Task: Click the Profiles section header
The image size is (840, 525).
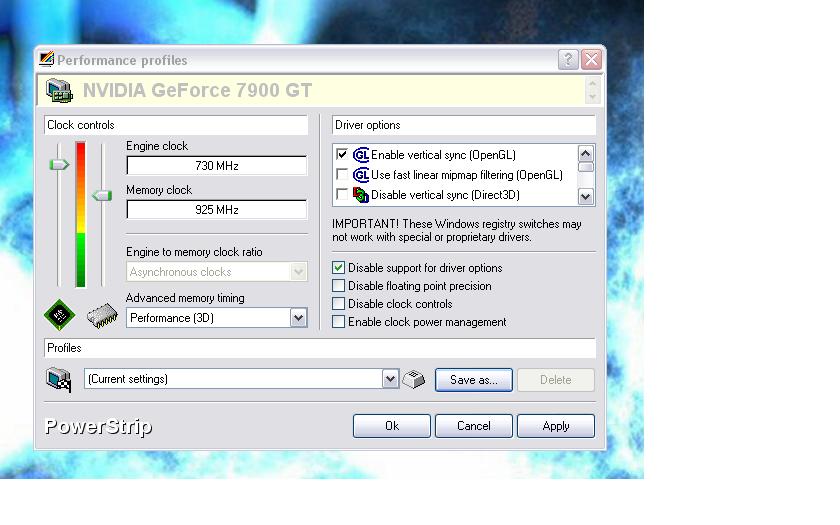Action: [x=319, y=348]
